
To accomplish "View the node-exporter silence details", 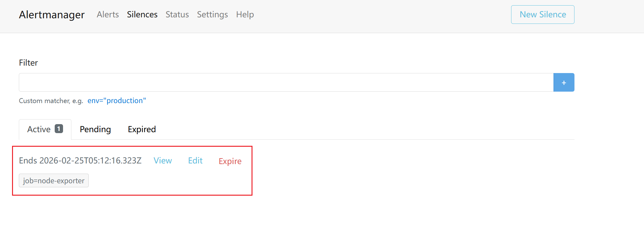I will click(163, 161).
